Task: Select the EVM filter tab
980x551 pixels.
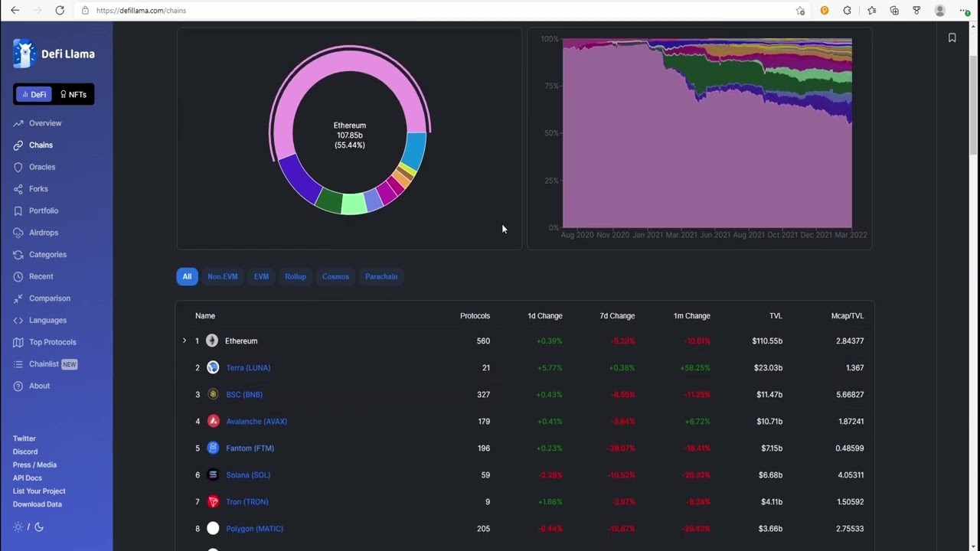Action: pyautogui.click(x=261, y=276)
